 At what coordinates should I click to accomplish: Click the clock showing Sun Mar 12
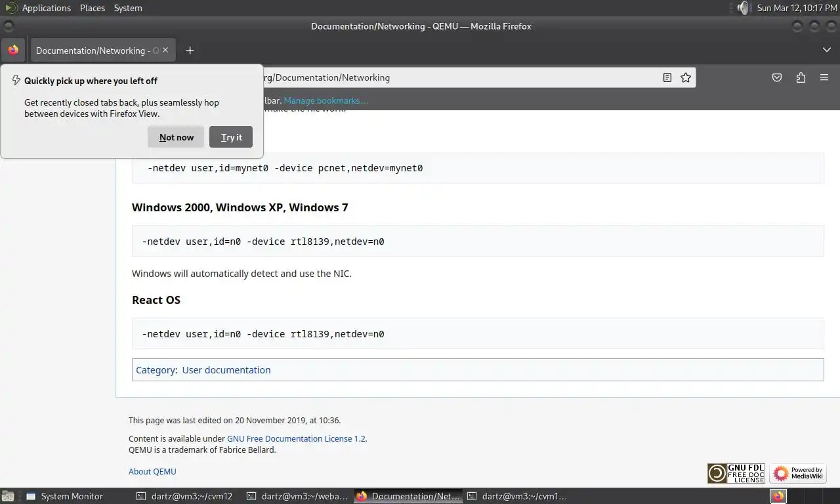pyautogui.click(x=797, y=8)
